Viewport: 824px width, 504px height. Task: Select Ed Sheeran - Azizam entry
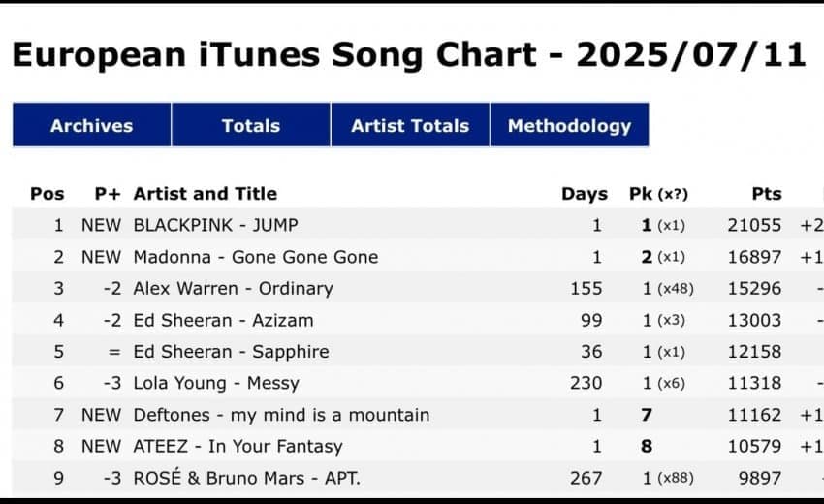coord(223,320)
